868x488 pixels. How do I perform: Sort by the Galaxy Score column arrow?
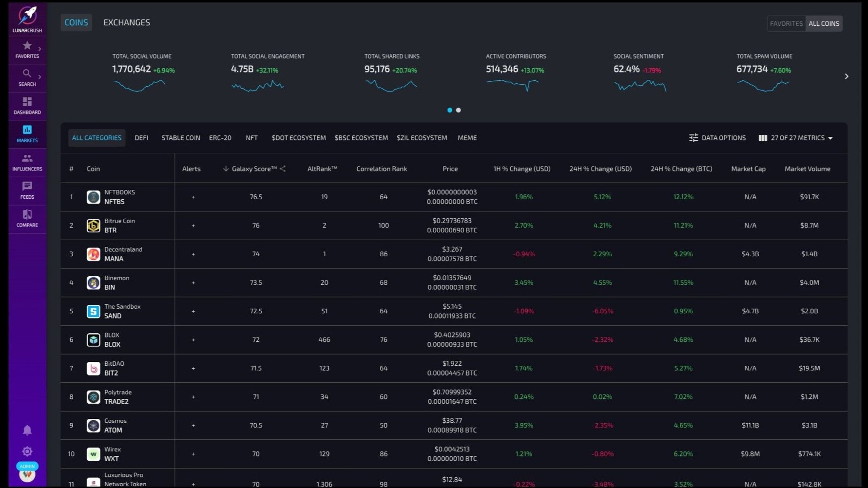point(226,169)
